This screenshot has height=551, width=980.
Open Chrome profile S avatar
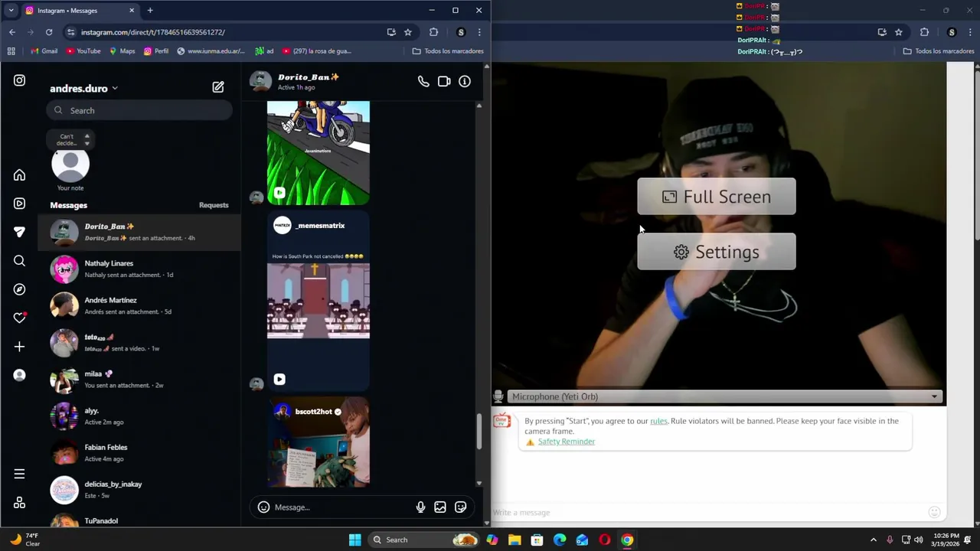461,32
